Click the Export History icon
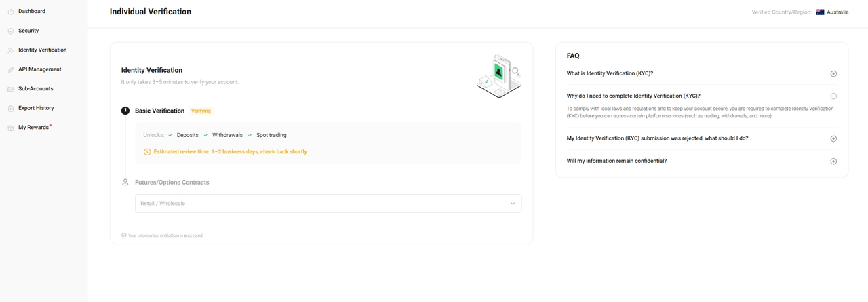This screenshot has width=868, height=302. tap(11, 108)
